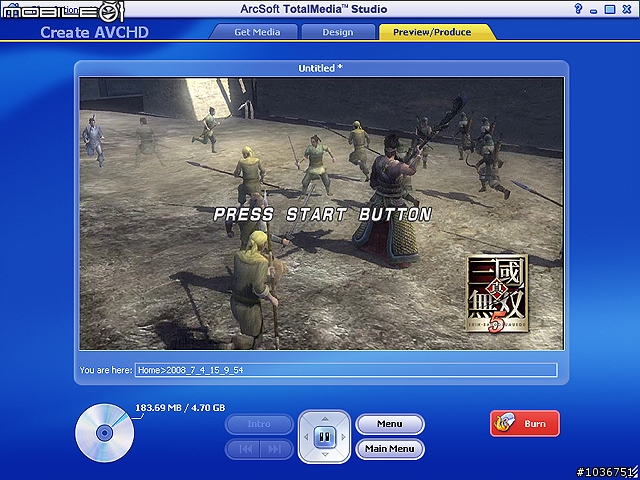Go to Main Menu button

[x=390, y=449]
